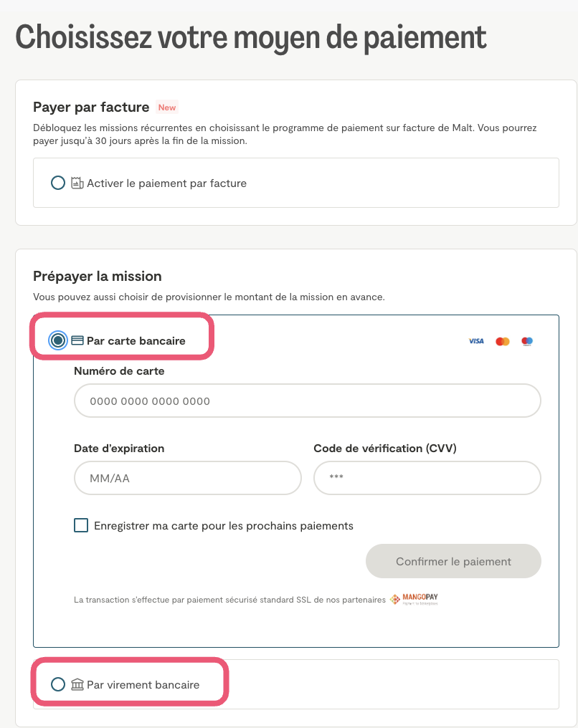
Task: Click the Numéro de carte label
Action: point(119,371)
